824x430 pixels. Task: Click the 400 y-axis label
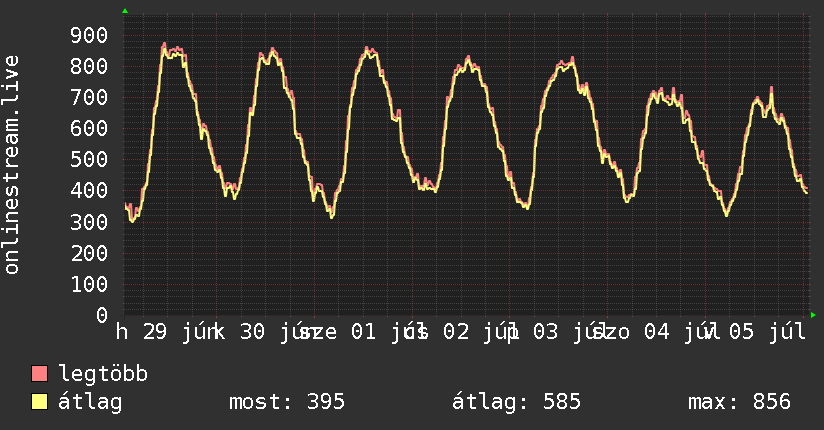pos(89,190)
